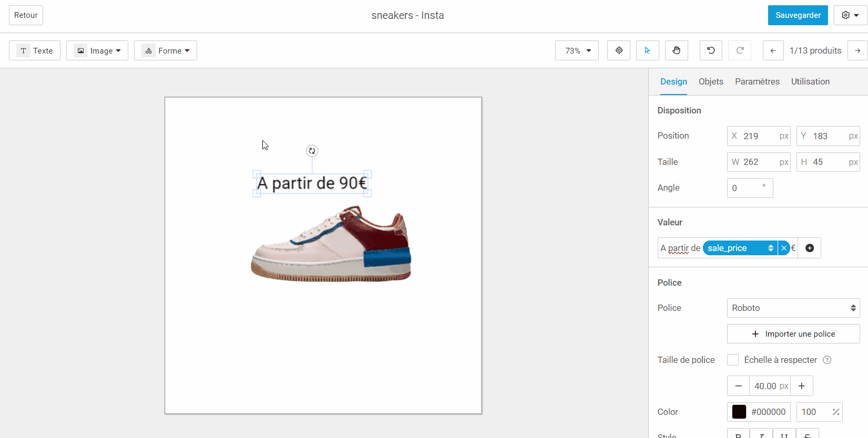This screenshot has height=438, width=868.
Task: Enable the Échelle à respecter checkbox
Action: tap(733, 360)
